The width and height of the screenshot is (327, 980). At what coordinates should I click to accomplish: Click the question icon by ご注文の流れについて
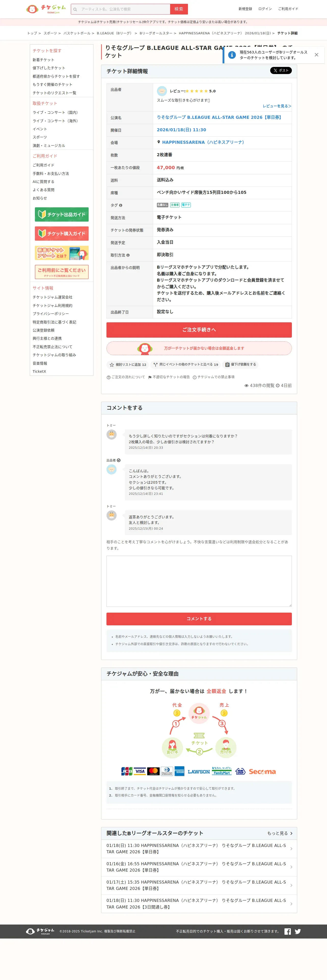coord(108,377)
